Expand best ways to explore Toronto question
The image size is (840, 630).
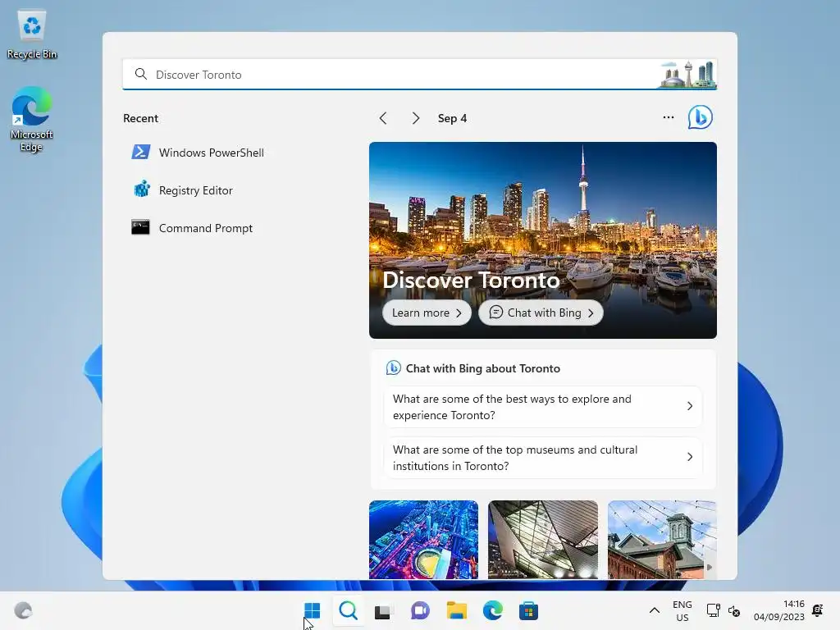543,407
